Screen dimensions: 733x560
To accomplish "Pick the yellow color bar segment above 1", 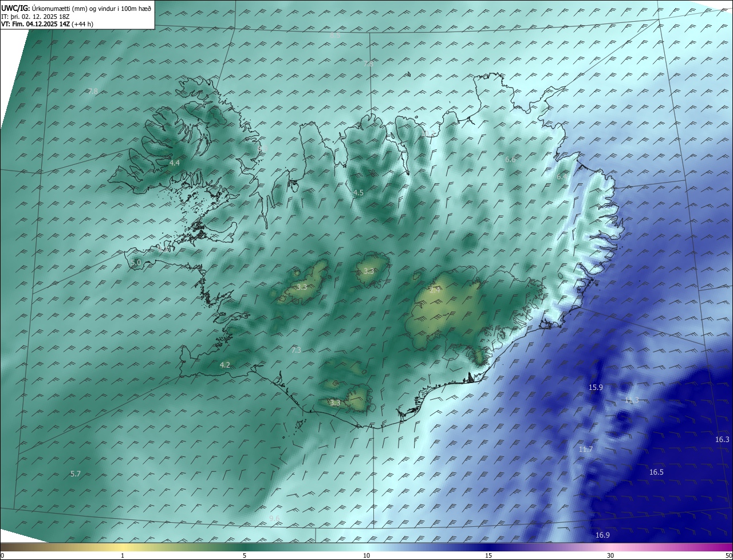I will click(x=123, y=547).
